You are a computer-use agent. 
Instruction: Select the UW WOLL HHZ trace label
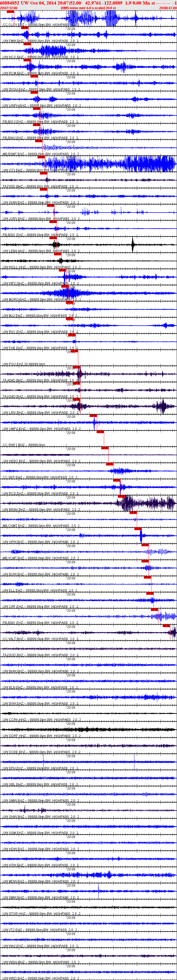pyautogui.click(x=42, y=267)
